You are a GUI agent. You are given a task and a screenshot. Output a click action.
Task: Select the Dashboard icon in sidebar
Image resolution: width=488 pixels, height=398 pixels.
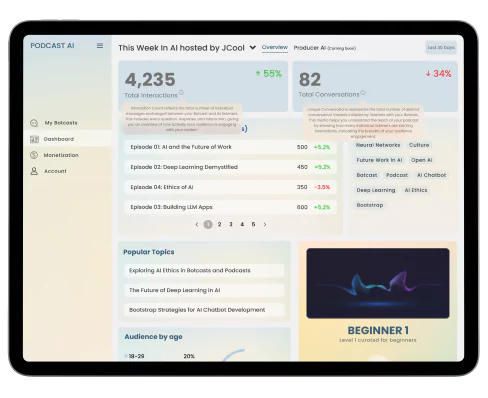coord(34,139)
